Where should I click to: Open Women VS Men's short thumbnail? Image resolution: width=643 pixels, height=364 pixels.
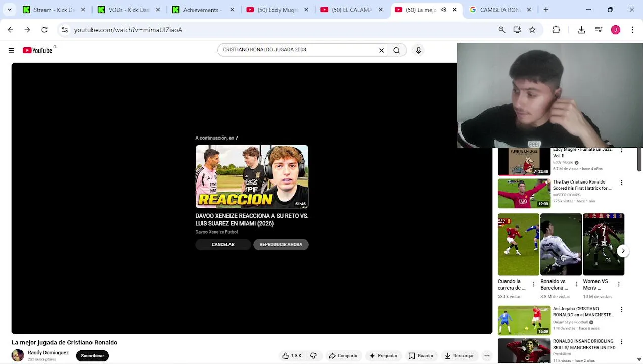tap(604, 244)
